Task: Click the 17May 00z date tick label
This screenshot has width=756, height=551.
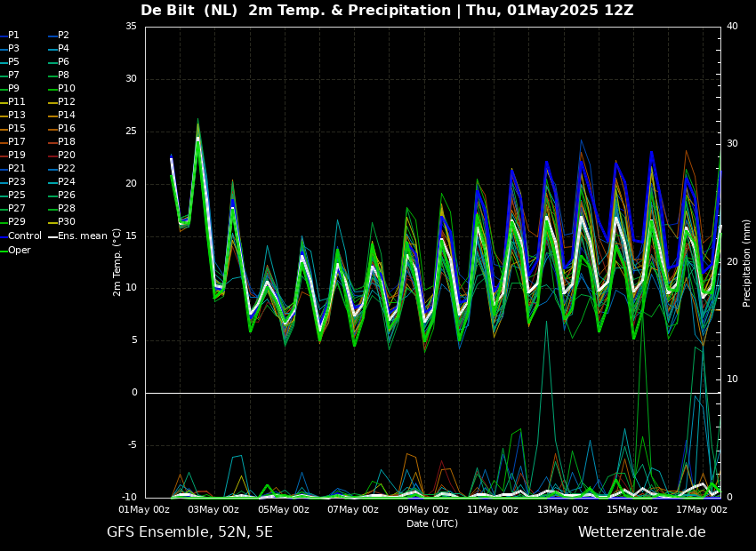Action: coord(702,510)
